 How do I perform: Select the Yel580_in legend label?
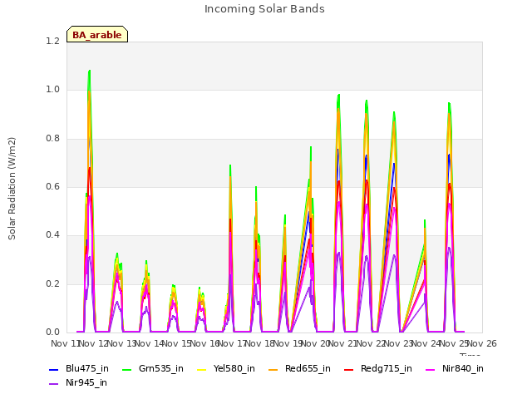(x=234, y=368)
